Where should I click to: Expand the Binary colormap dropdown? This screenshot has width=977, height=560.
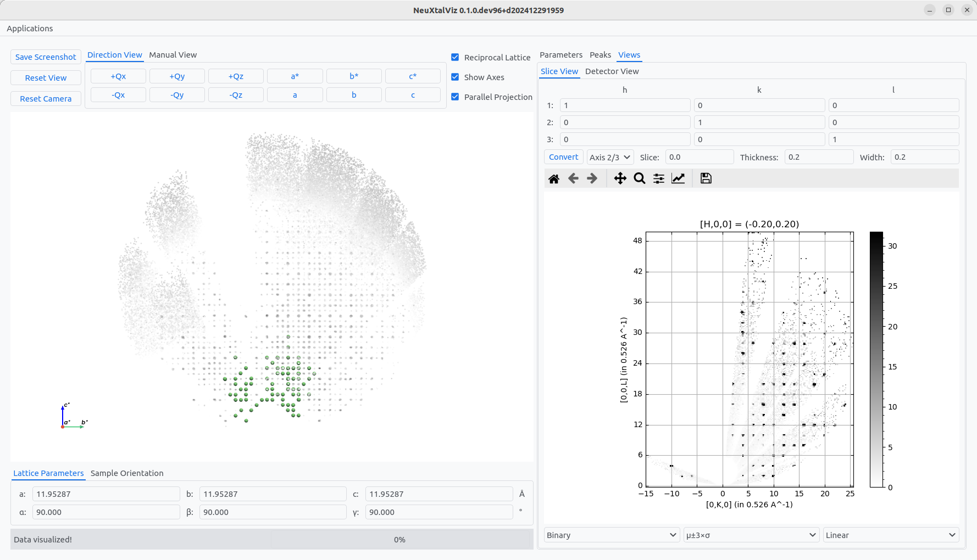click(611, 535)
